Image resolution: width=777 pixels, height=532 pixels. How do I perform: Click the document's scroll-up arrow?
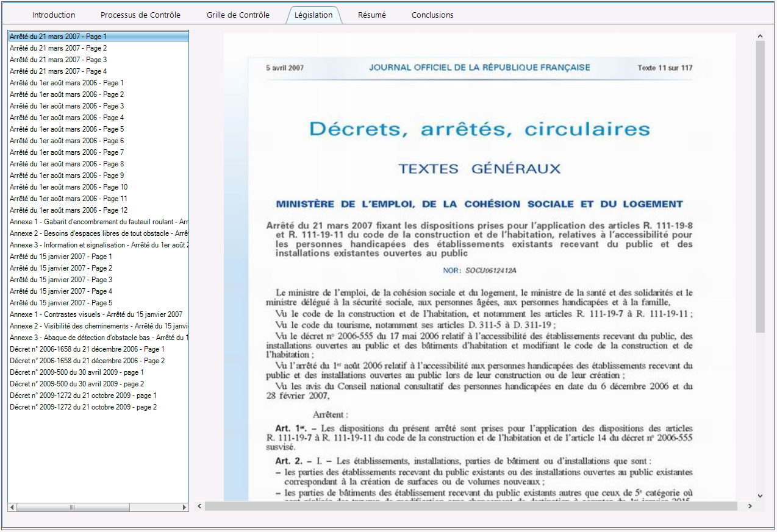(x=760, y=36)
